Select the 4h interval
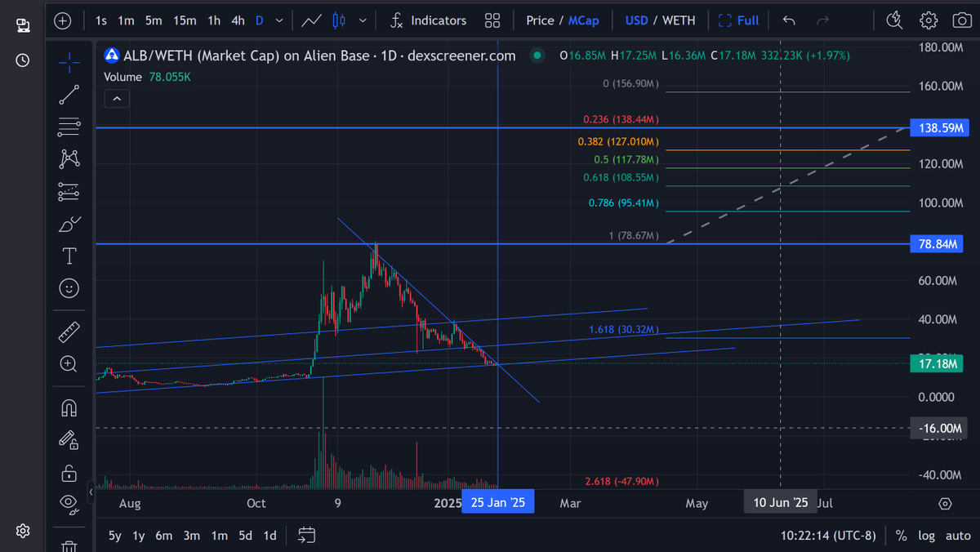The image size is (980, 552). (238, 20)
